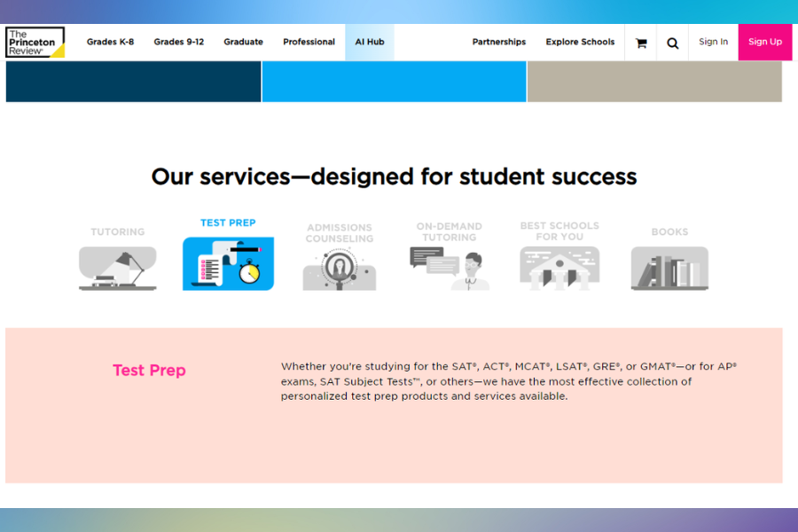Open the Grades 9-12 menu

pyautogui.click(x=178, y=42)
